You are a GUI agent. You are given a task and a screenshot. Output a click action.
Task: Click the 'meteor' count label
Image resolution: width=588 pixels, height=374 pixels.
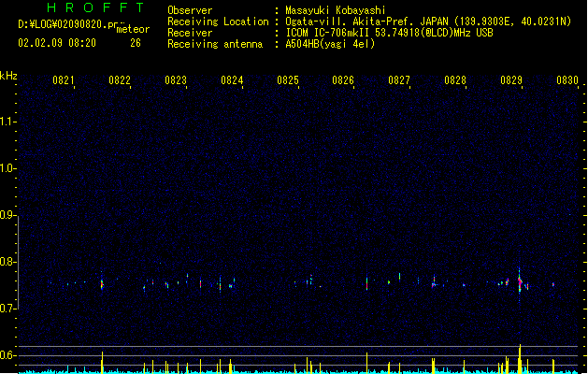coord(133,29)
